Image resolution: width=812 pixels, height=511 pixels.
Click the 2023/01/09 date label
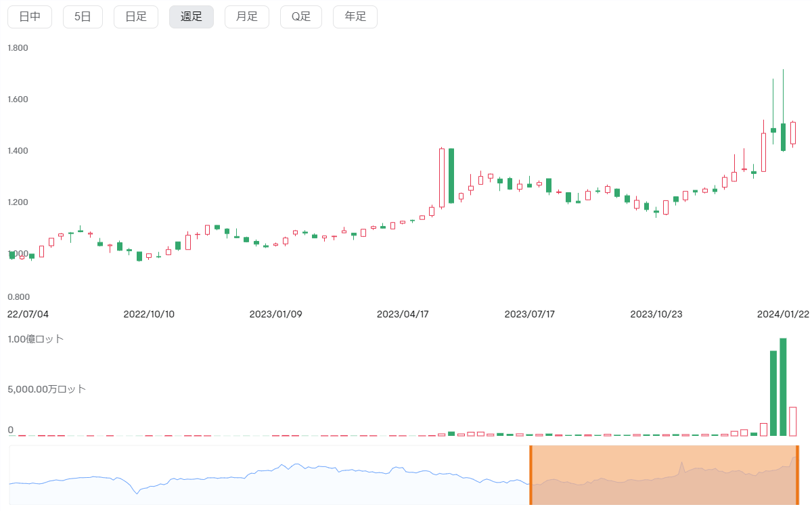(275, 314)
